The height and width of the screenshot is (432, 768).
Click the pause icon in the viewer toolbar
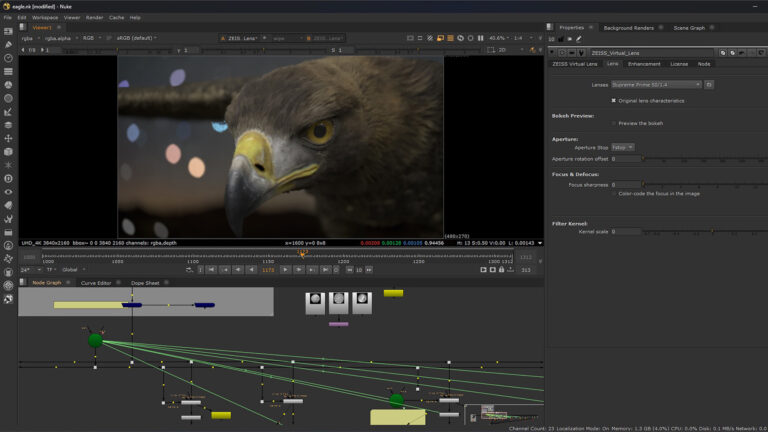pos(478,38)
